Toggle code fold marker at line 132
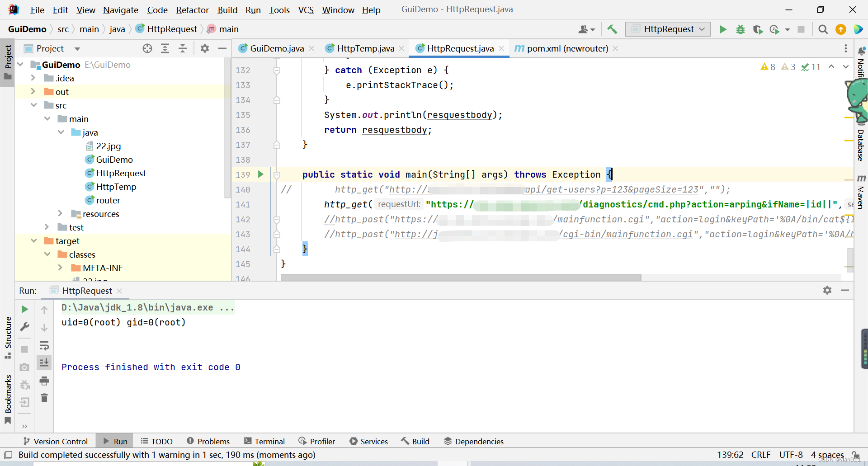868x466 pixels. [x=277, y=71]
